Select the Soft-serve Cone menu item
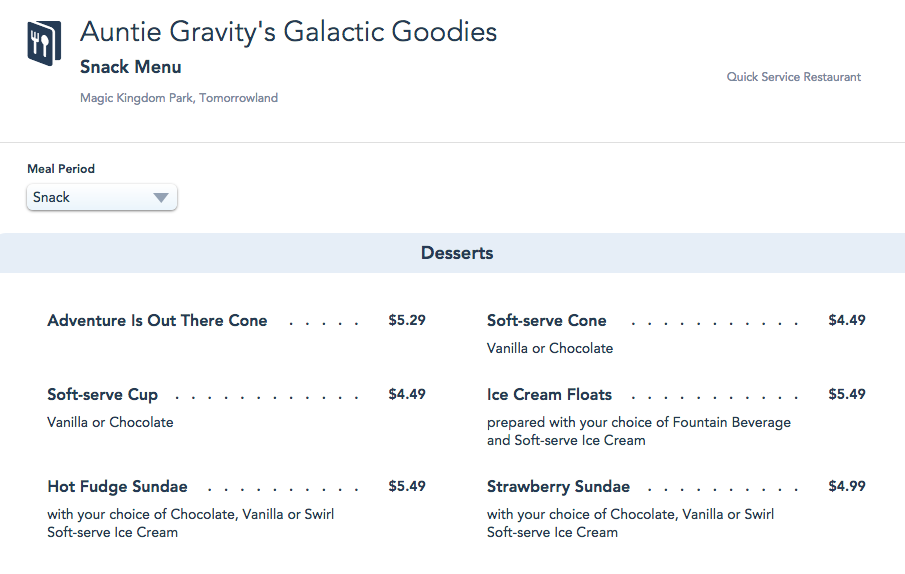Viewport: 905px width, 574px height. tap(546, 321)
